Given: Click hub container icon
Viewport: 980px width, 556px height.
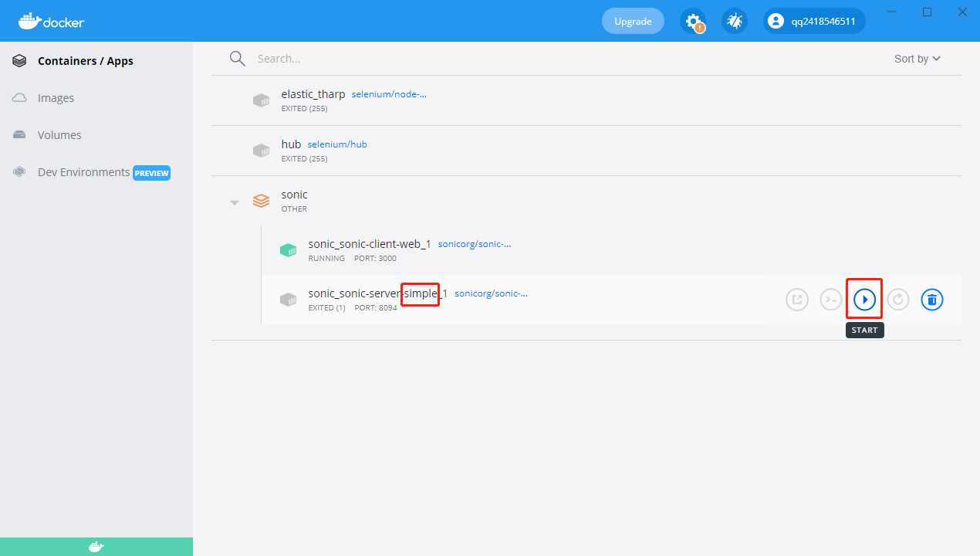Looking at the screenshot, I should pyautogui.click(x=262, y=151).
